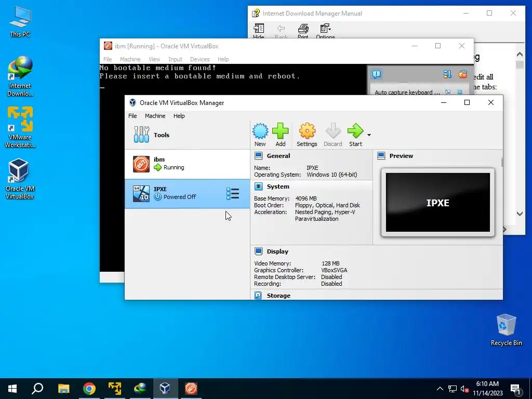The image size is (532, 399).
Task: Open Options in Internet Download Manager Manual
Action: point(325,31)
